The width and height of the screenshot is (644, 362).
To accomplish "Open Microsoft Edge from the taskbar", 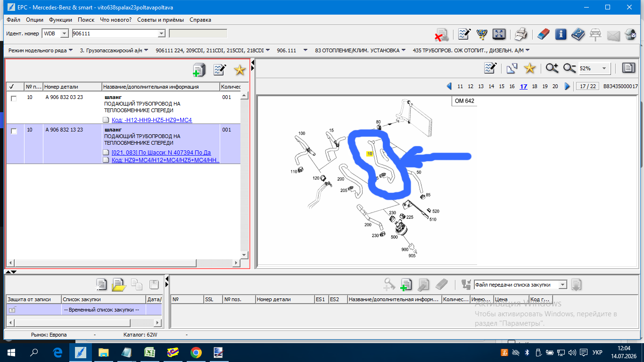I will pyautogui.click(x=58, y=353).
